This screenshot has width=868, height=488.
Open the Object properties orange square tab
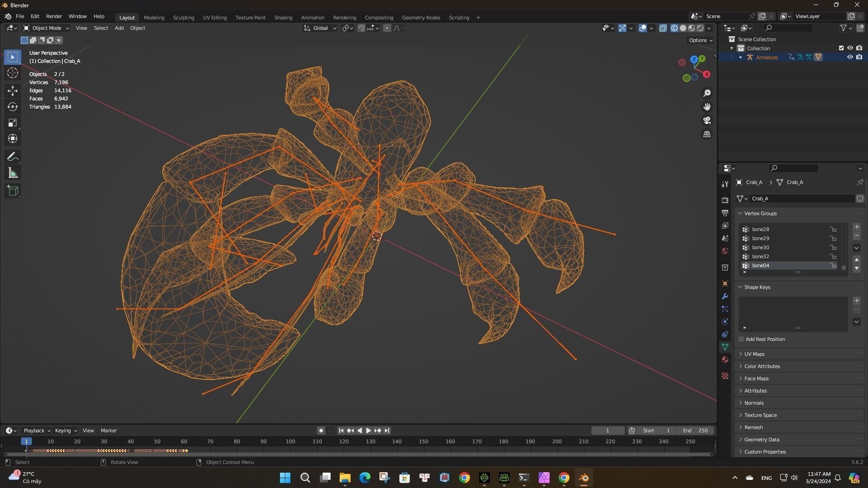point(725,284)
